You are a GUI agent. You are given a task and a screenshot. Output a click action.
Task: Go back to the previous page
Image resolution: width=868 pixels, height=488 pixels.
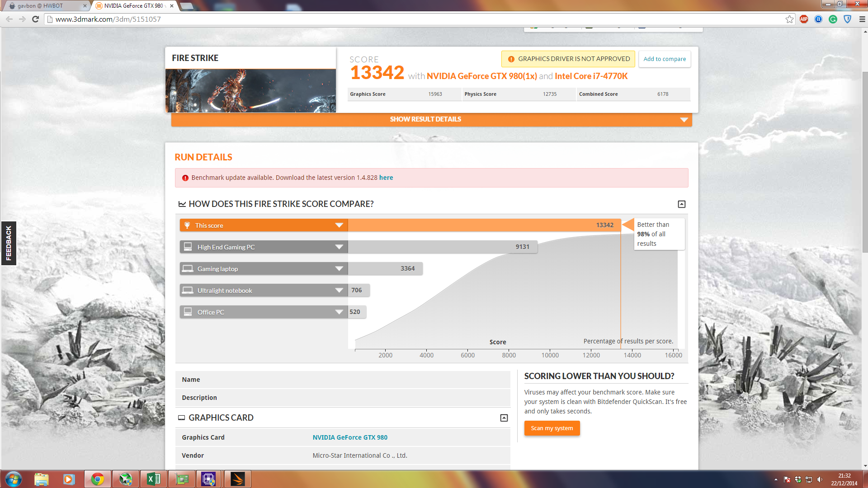[x=9, y=19]
